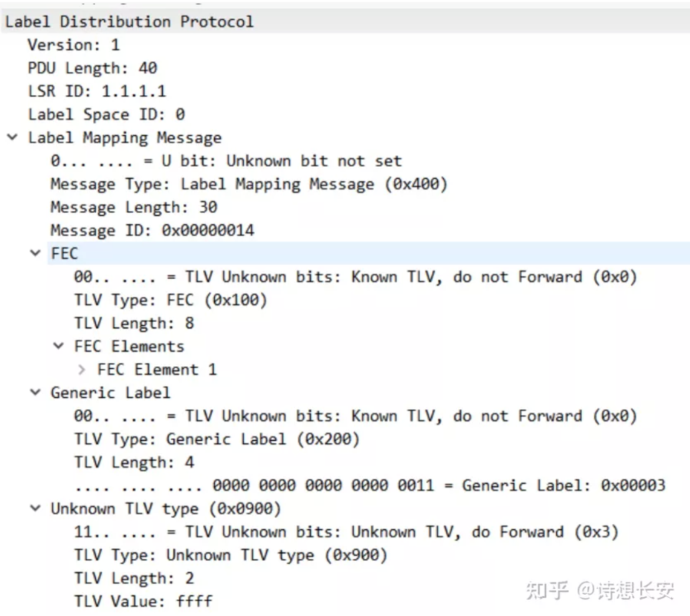Collapse the FEC Elements node
The height and width of the screenshot is (616, 690).
pyautogui.click(x=59, y=346)
